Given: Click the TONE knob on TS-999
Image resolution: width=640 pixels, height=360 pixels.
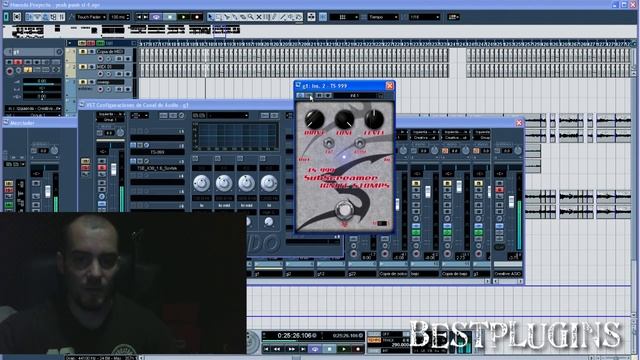Looking at the screenshot, I should [344, 120].
